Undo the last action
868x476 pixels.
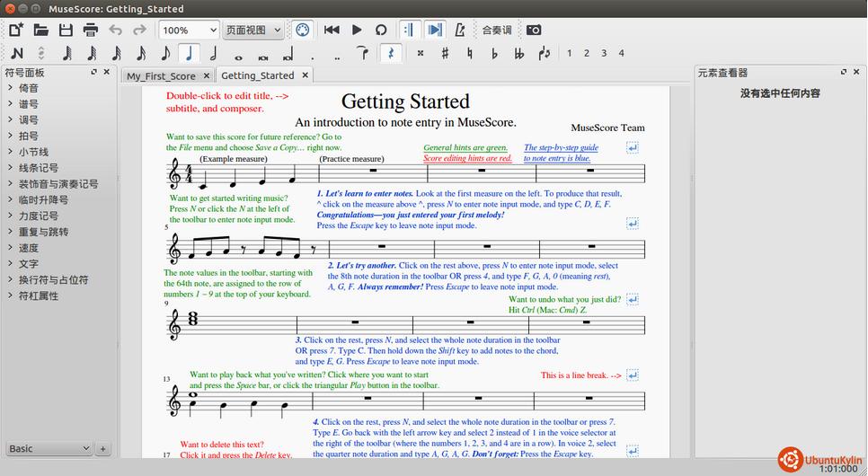tap(115, 30)
